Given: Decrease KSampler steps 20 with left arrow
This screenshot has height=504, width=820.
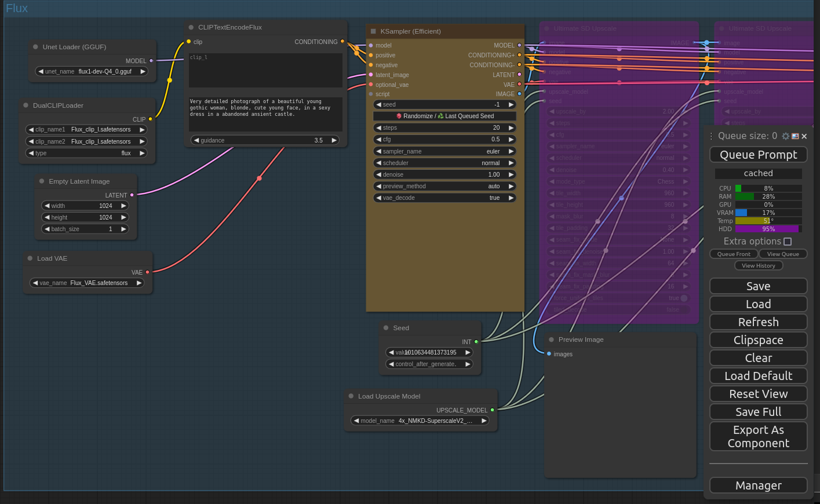Looking at the screenshot, I should pos(378,127).
